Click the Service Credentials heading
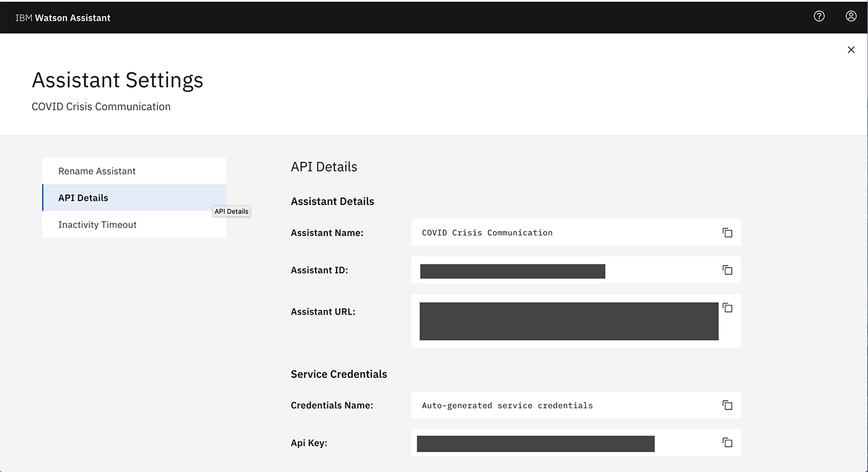The image size is (868, 472). pyautogui.click(x=339, y=374)
